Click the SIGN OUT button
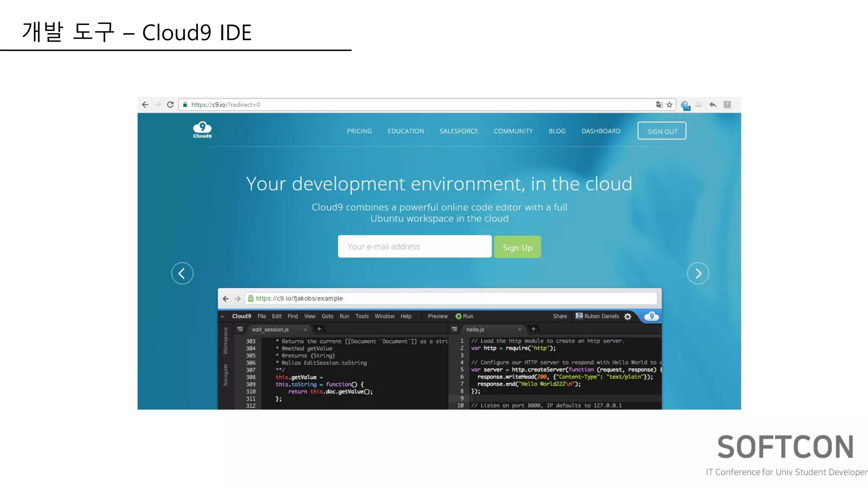Viewport: 868px width, 488px height. (662, 131)
